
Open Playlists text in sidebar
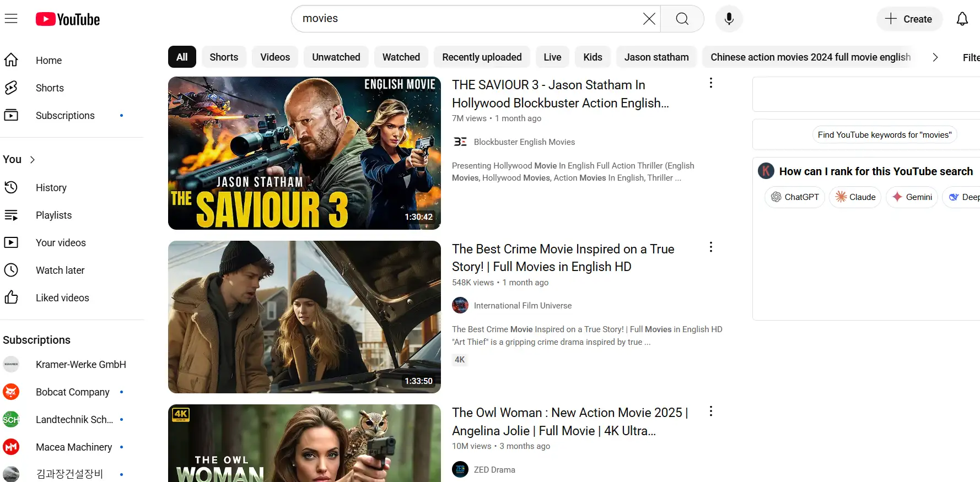coord(53,215)
